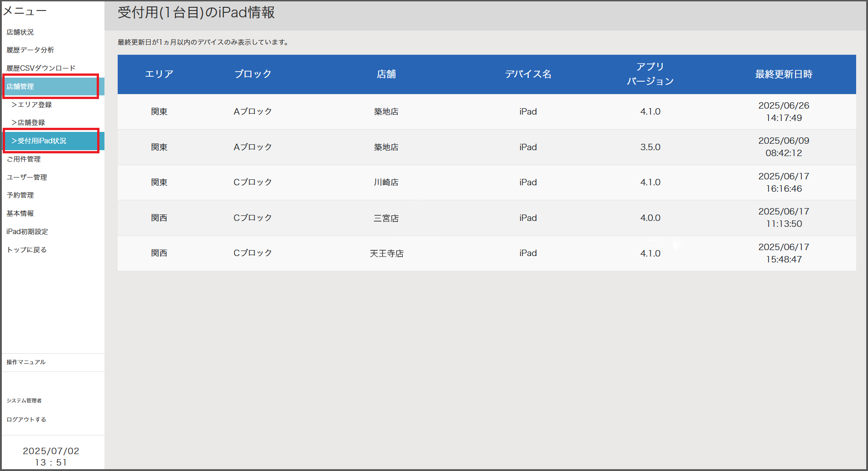Select the 受付用iPad状況 submenu item

tap(39, 141)
